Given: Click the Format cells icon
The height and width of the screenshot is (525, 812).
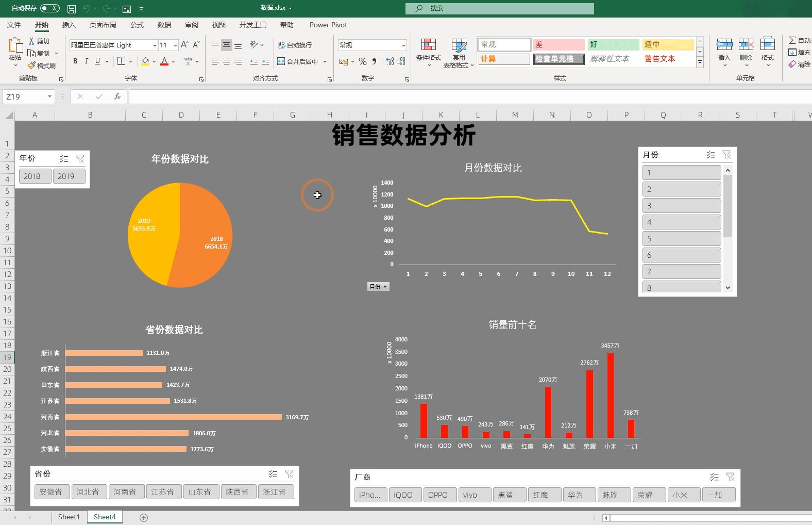Looking at the screenshot, I should (x=768, y=44).
